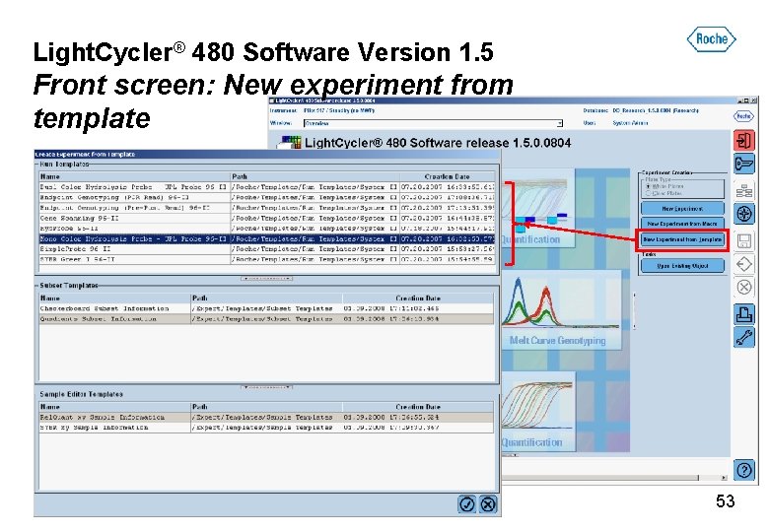Screen dimensions: 769x532
Task: Select Dual Color Hydrolysis Probe template row
Action: [267, 187]
